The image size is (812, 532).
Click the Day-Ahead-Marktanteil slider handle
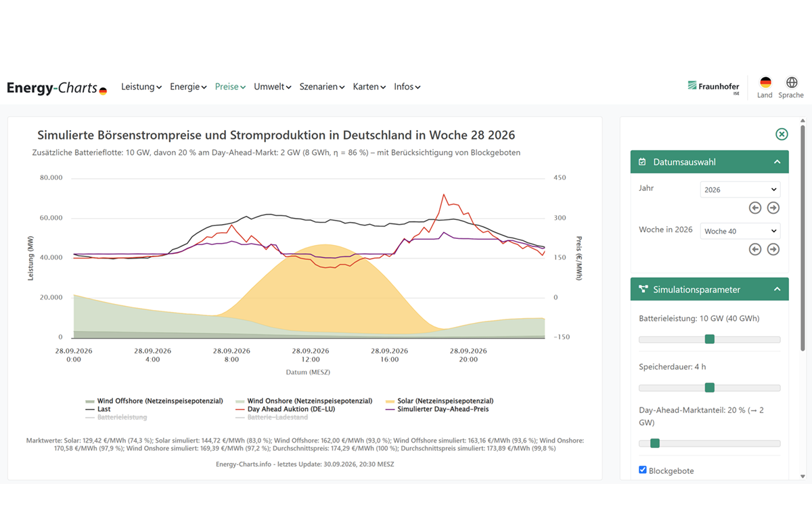pos(655,443)
